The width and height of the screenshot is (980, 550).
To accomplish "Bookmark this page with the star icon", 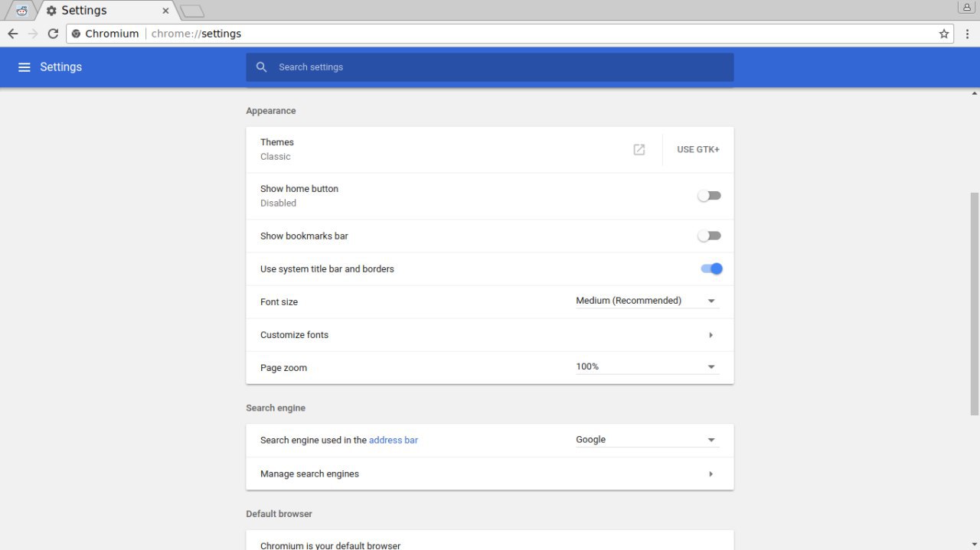I will (x=944, y=34).
